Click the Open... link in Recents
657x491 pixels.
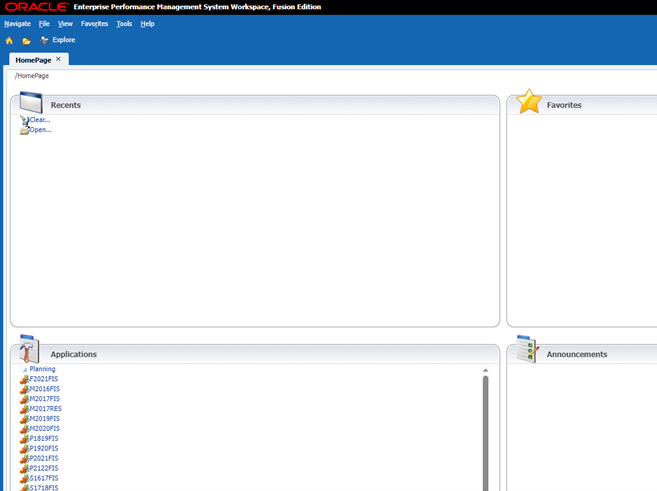(x=40, y=130)
